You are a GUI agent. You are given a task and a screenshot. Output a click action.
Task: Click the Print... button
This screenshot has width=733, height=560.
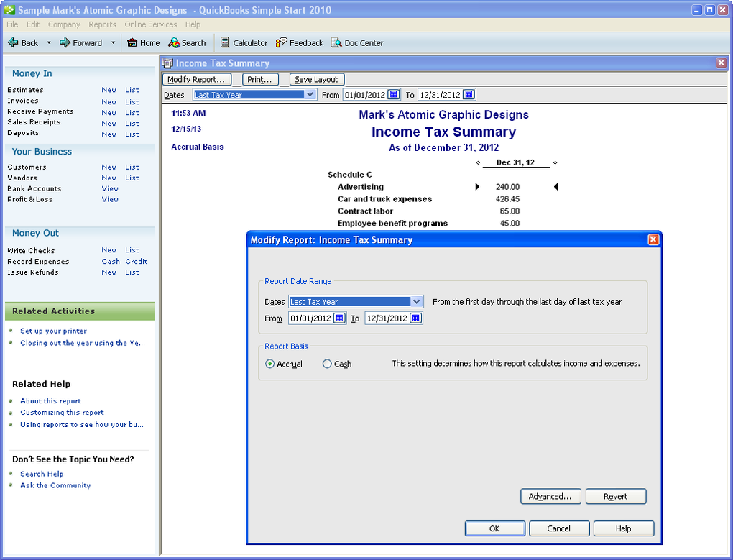[x=259, y=80]
